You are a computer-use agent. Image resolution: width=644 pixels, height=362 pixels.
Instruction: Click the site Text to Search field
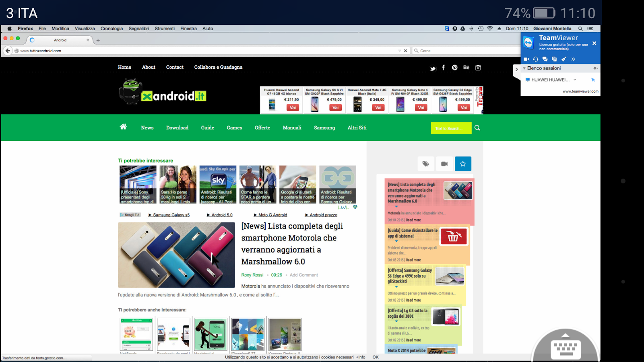451,128
